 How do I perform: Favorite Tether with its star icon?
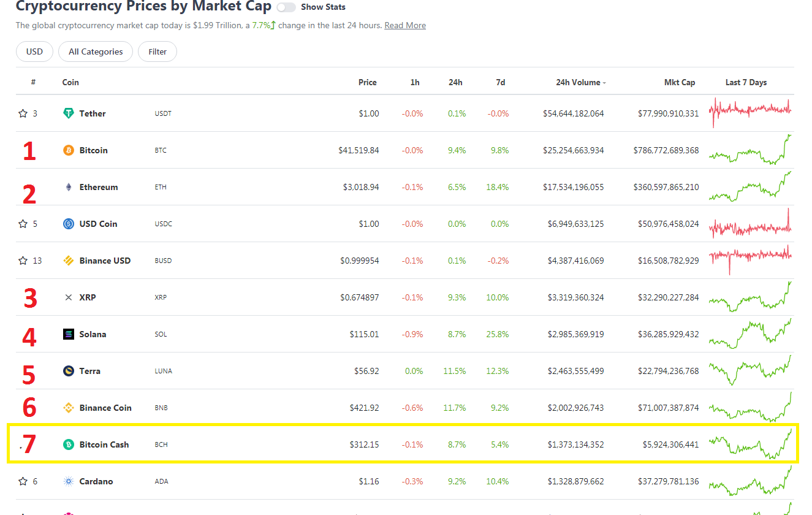click(23, 113)
